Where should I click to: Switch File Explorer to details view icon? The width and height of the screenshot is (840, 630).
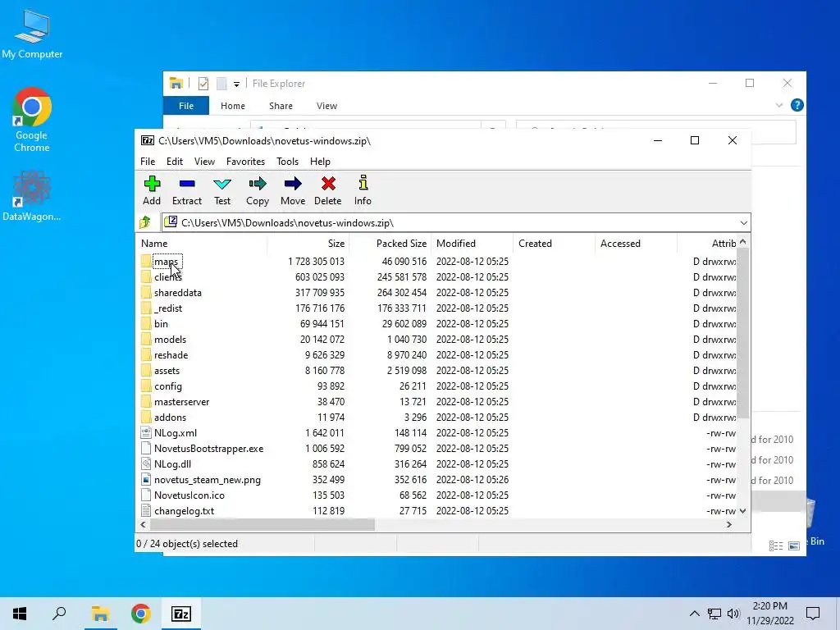[776, 546]
